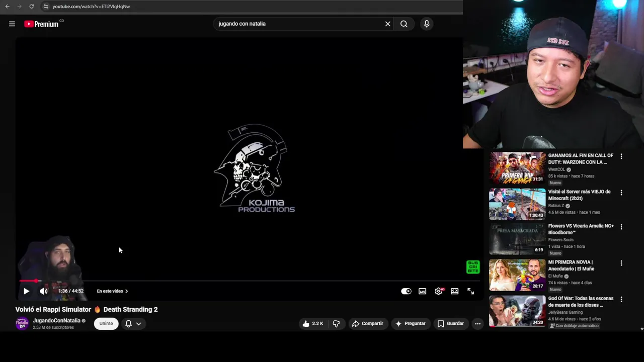644x362 pixels.
Task: Go back in the browser
Action: click(x=7, y=7)
